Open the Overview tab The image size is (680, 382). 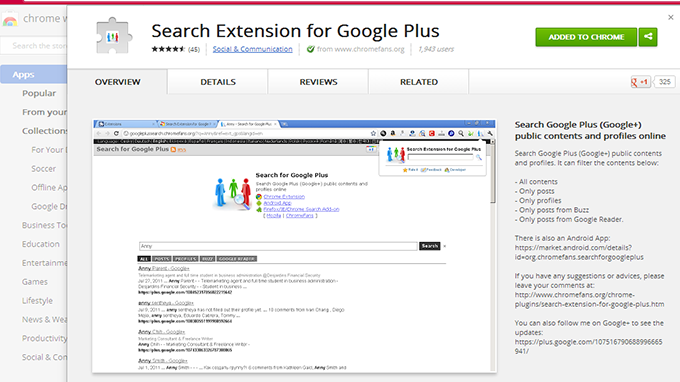click(x=118, y=82)
